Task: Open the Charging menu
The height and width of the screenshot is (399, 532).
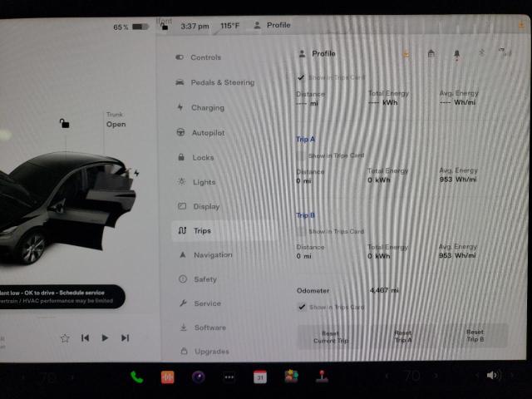Action: (x=201, y=108)
